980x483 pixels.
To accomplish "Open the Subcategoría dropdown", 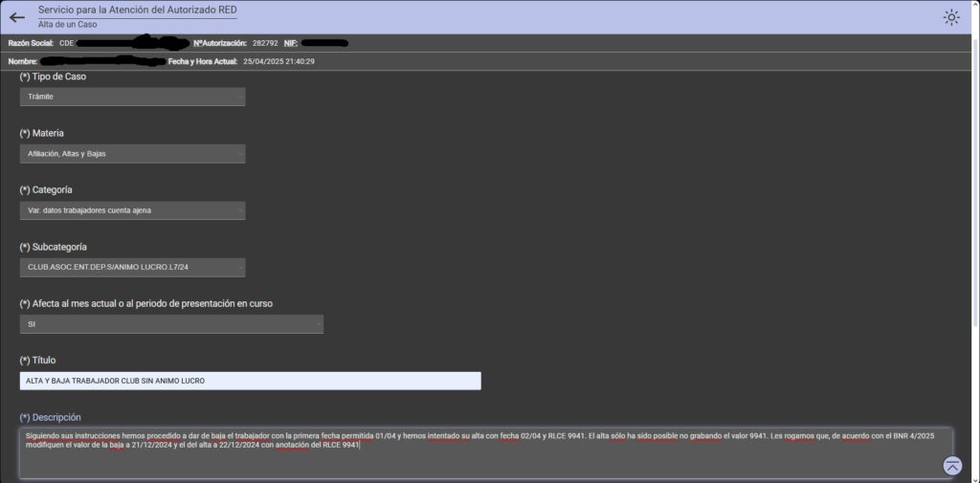I will (x=132, y=267).
